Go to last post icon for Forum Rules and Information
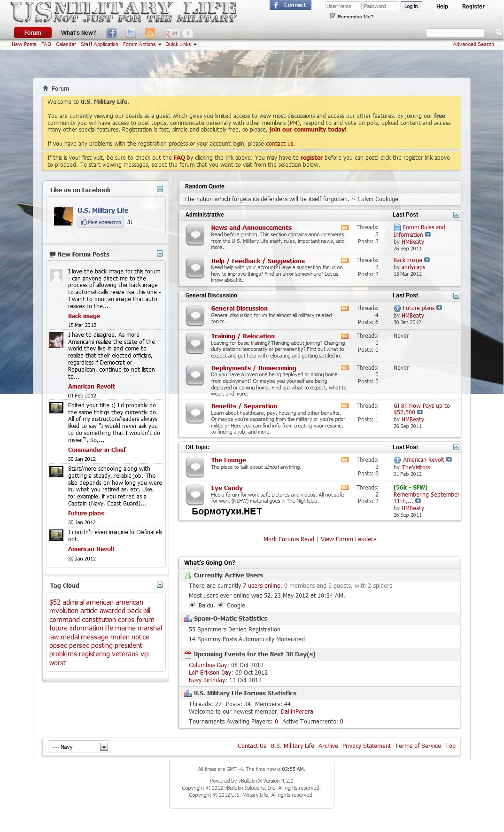The height and width of the screenshot is (832, 504). click(x=428, y=234)
